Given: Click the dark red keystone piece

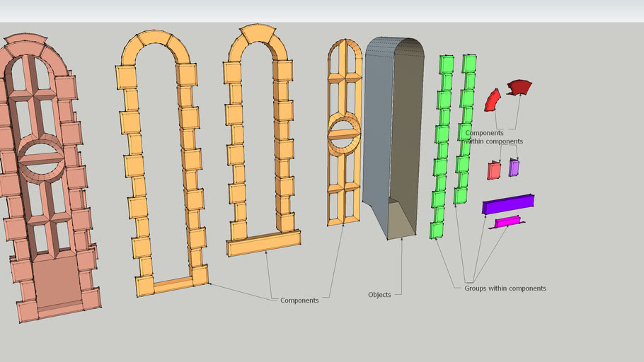Looking at the screenshot, I should click(519, 87).
